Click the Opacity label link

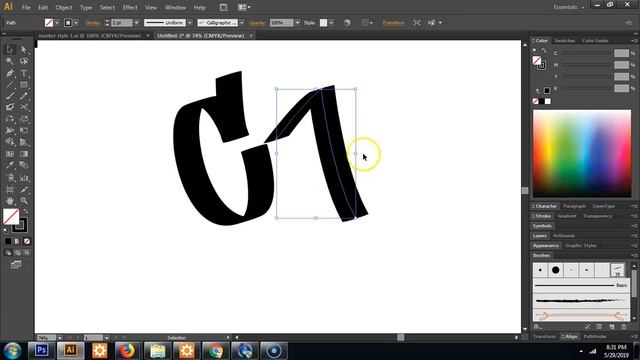pos(257,23)
